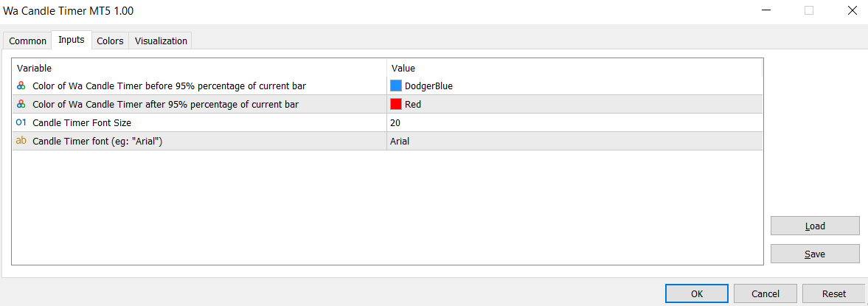The width and height of the screenshot is (868, 306).
Task: Select the Inputs tab
Action: (72, 40)
